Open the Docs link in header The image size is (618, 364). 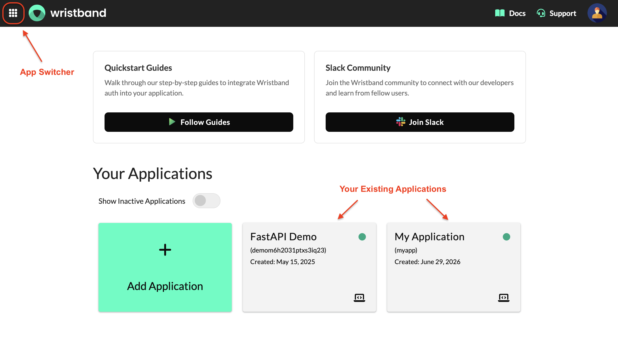[510, 13]
